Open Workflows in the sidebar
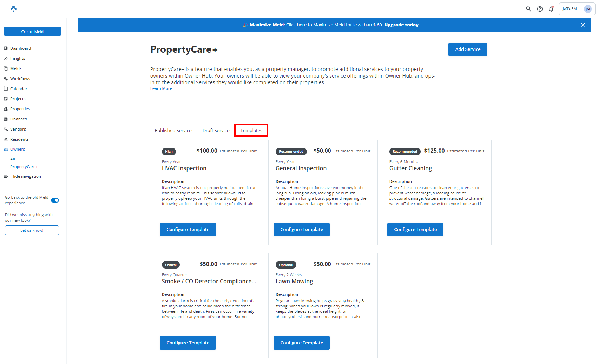Viewport: 598px width, 364px height. (20, 79)
